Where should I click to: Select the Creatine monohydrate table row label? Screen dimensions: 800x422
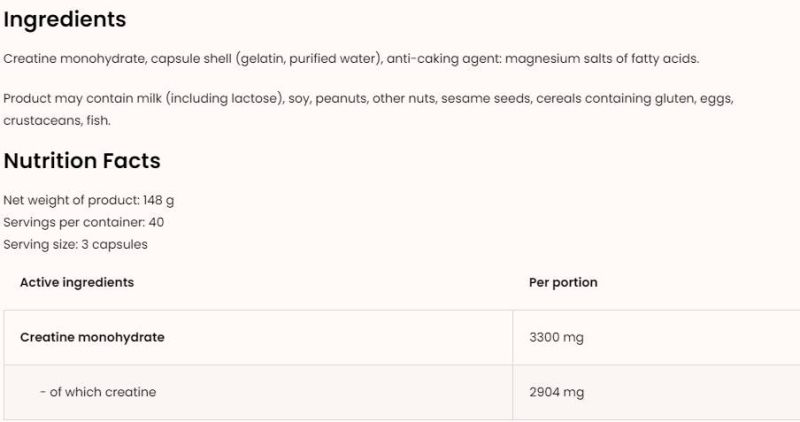92,338
